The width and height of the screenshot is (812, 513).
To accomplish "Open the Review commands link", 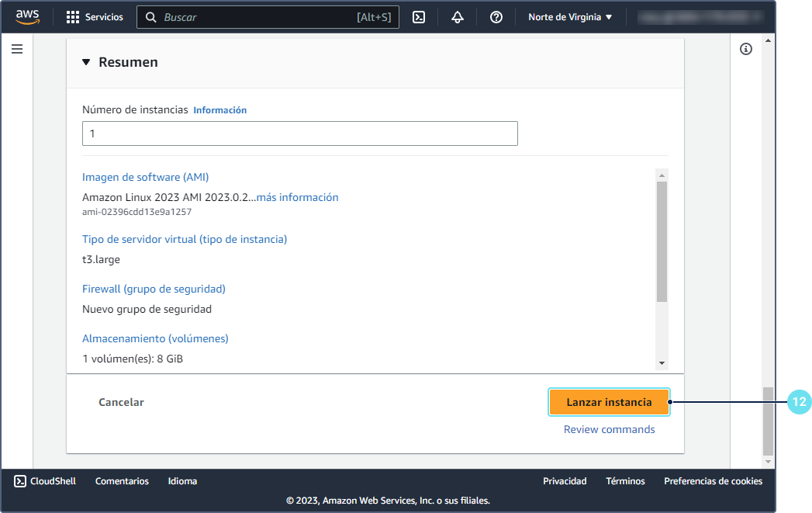I will pos(609,429).
